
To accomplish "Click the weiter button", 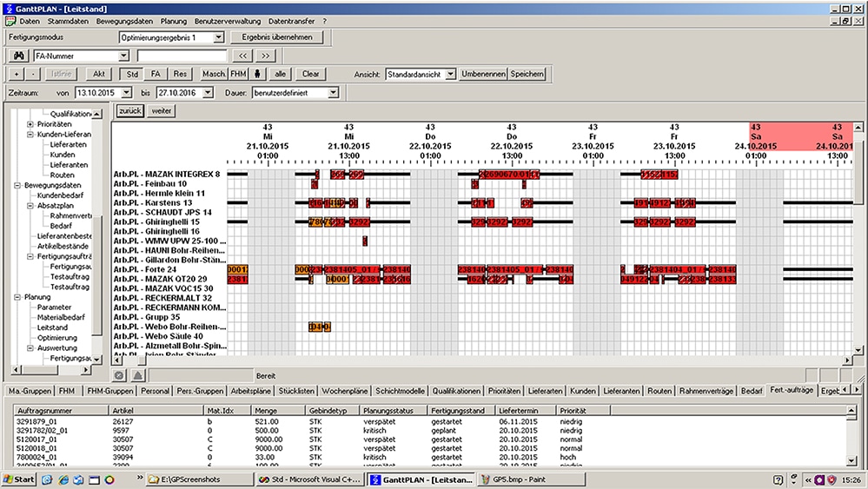I will tap(161, 110).
